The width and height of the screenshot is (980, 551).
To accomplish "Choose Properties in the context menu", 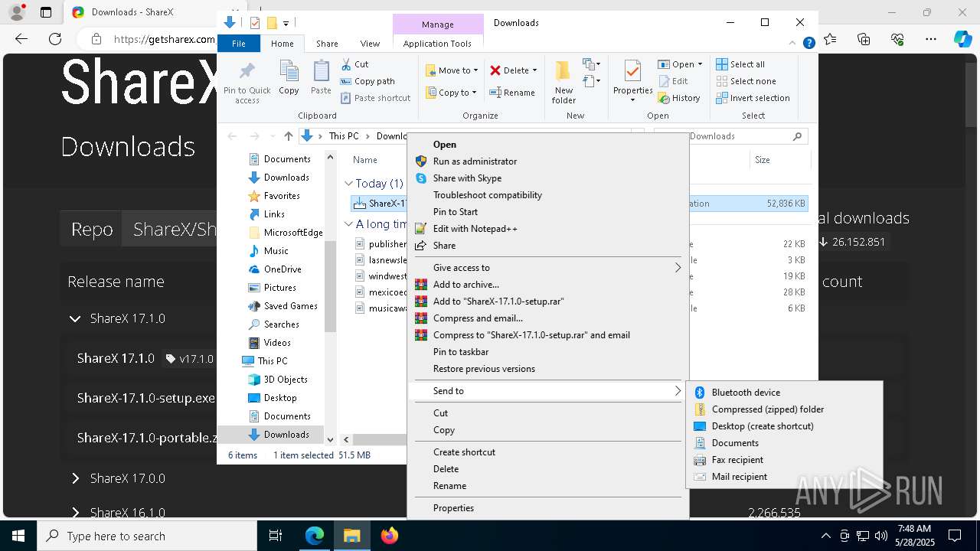I will point(548,508).
